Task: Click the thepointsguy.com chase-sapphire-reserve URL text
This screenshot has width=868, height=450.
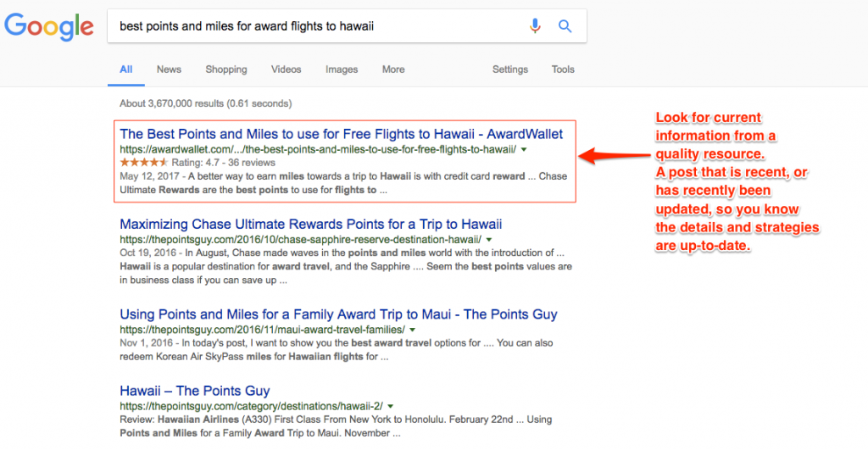Action: (301, 240)
